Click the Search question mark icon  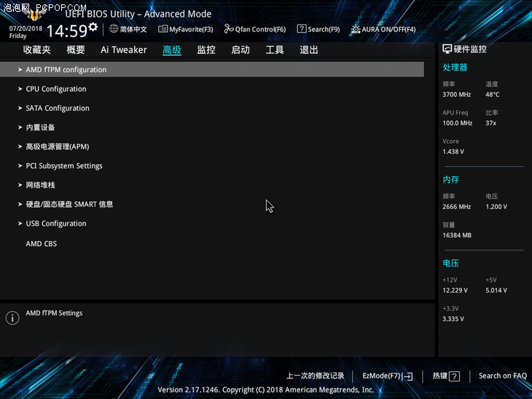tap(301, 29)
